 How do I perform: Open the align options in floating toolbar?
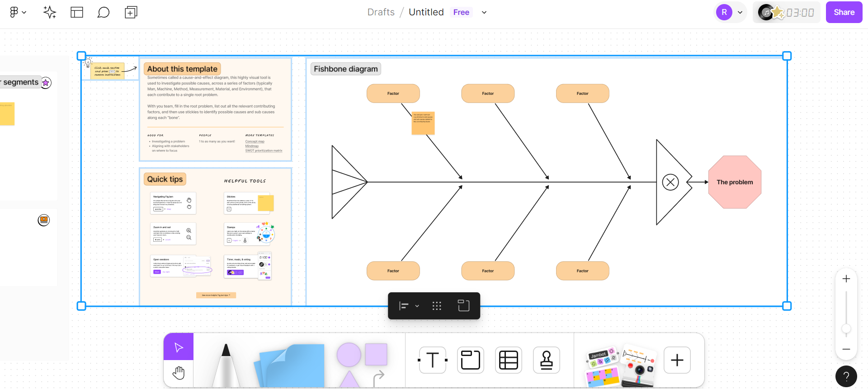point(409,306)
